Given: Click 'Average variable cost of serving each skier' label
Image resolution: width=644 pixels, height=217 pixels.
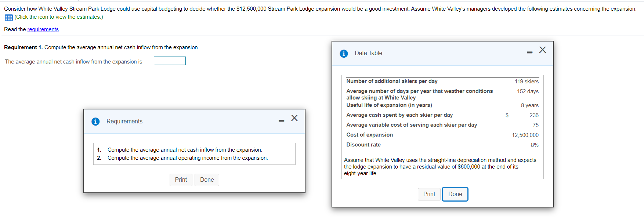Looking at the screenshot, I should [x=412, y=125].
